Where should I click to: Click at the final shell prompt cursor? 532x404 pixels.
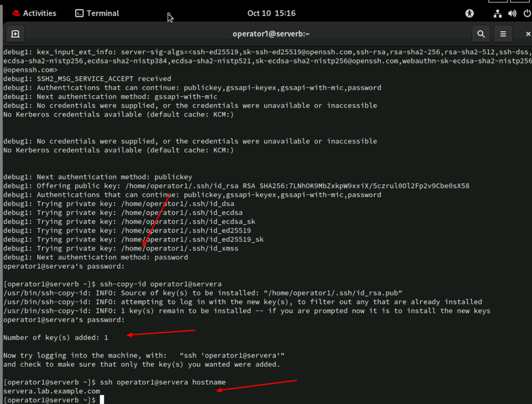pyautogui.click(x=102, y=400)
